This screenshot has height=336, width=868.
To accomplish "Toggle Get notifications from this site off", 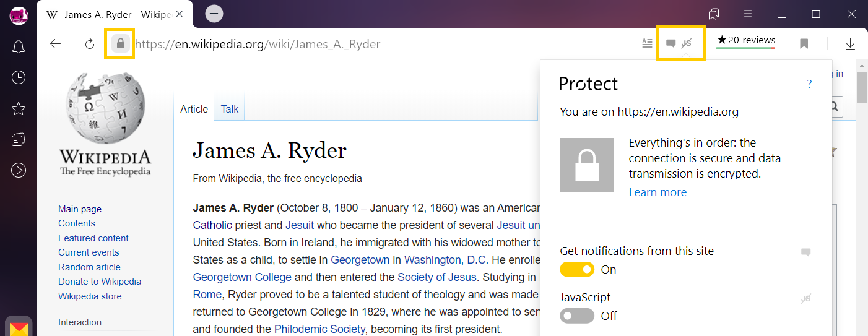I will click(577, 269).
